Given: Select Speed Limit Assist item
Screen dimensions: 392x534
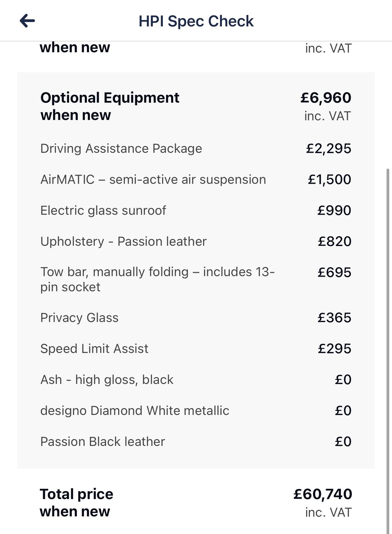Looking at the screenshot, I should point(196,349).
